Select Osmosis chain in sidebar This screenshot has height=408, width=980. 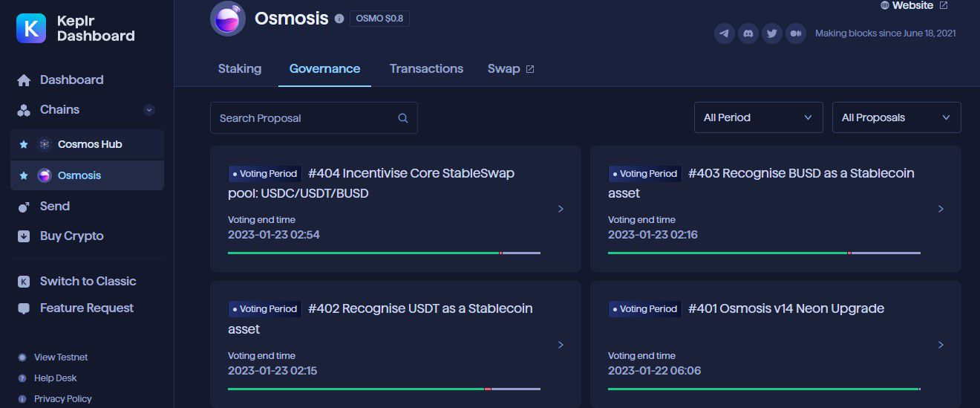click(88, 175)
